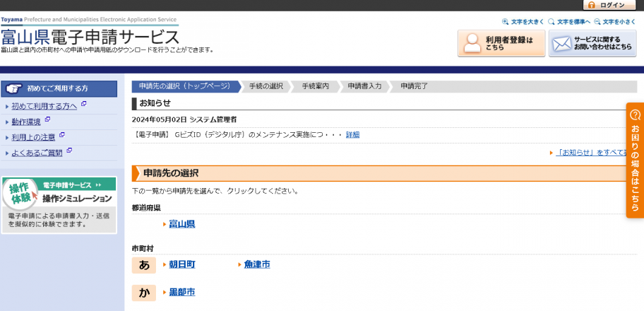Screen dimensions: 644x311
Task: Open the 操作シミュレーション banner
Action: pos(59,205)
